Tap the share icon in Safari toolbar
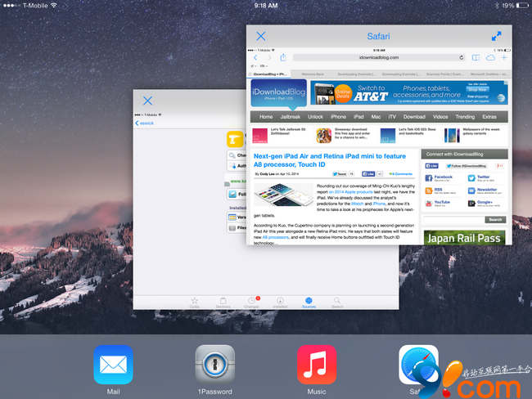This screenshot has width=532, height=399. tap(283, 57)
